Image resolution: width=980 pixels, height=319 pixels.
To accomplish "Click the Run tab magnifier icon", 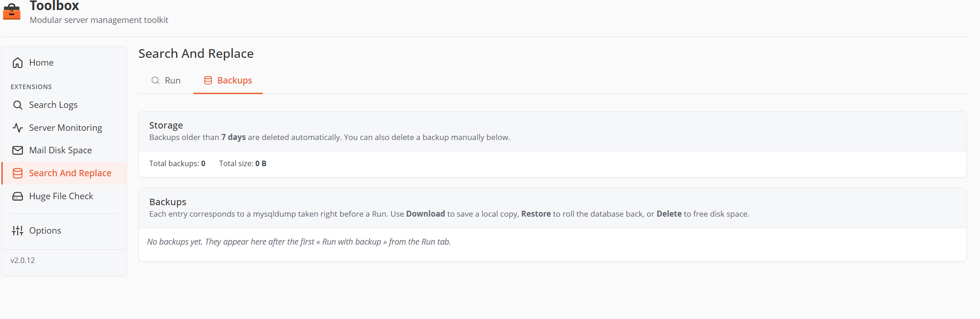I will (155, 80).
